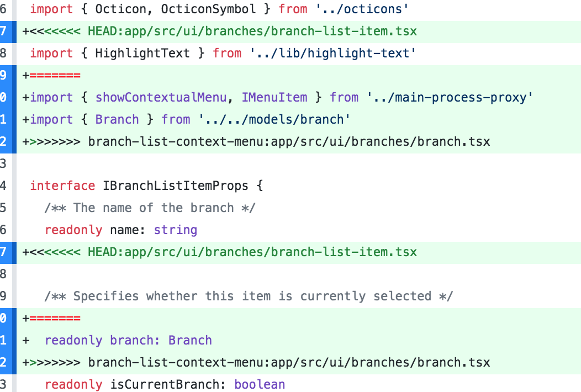Select the showContextualMenu identifier

[161, 97]
